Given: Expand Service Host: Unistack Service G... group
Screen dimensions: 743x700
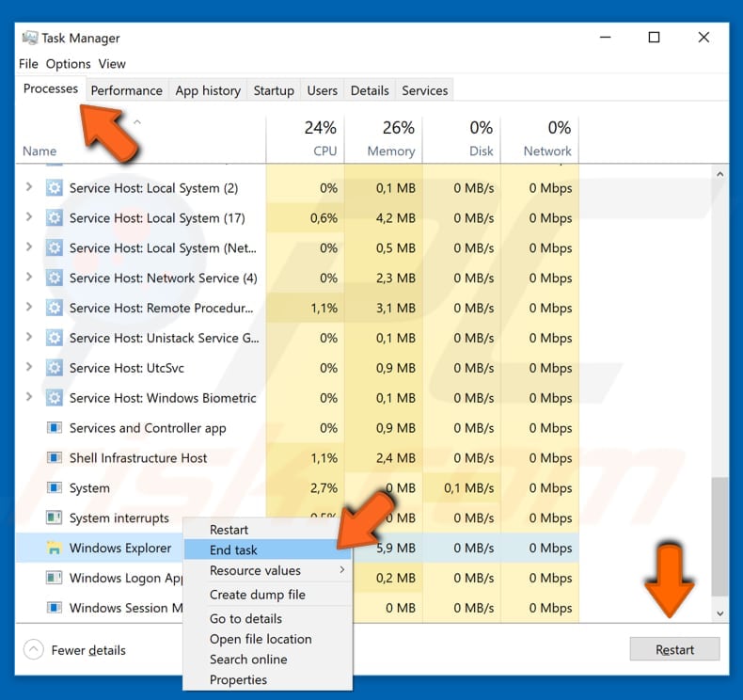Looking at the screenshot, I should [x=29, y=337].
